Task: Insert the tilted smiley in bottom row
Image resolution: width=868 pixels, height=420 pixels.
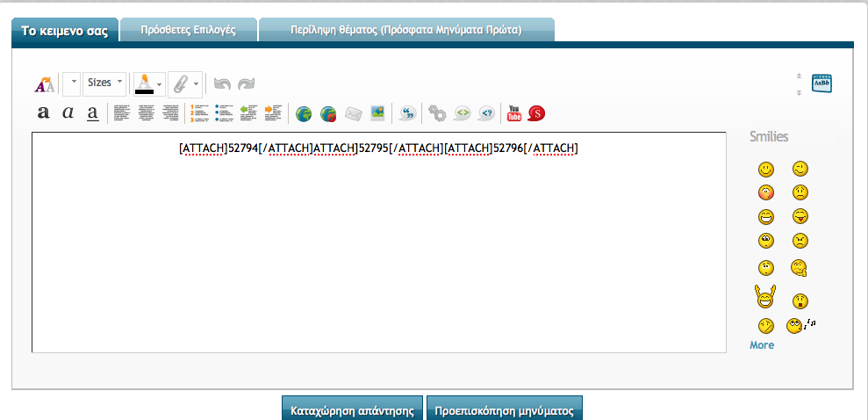Action: point(766,326)
